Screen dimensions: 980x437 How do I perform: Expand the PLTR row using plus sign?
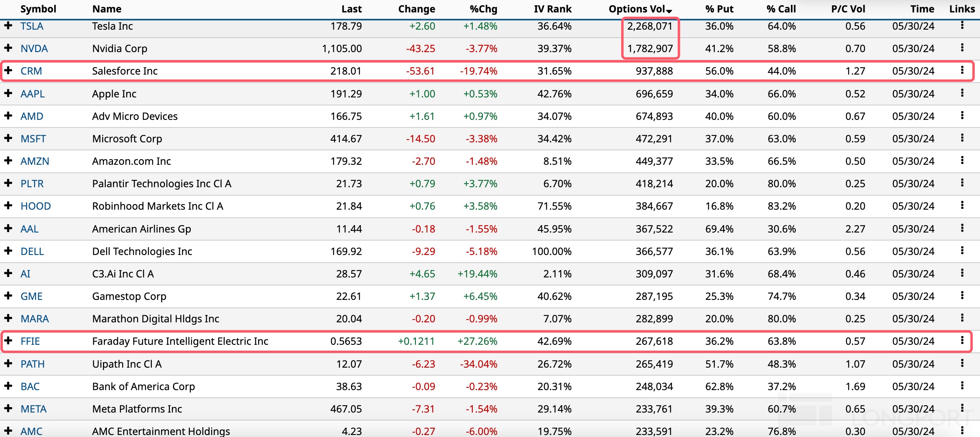(8, 183)
